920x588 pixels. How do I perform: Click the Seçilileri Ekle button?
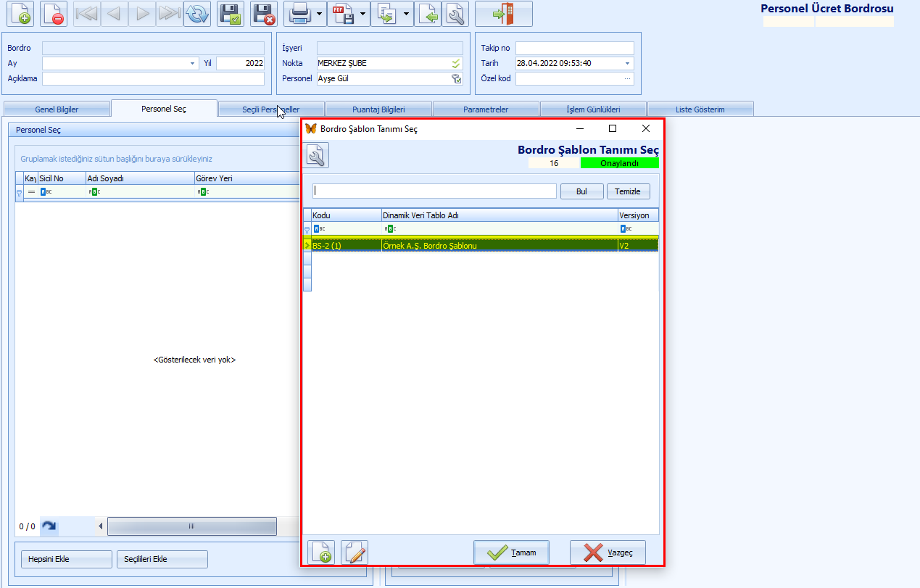[162, 559]
